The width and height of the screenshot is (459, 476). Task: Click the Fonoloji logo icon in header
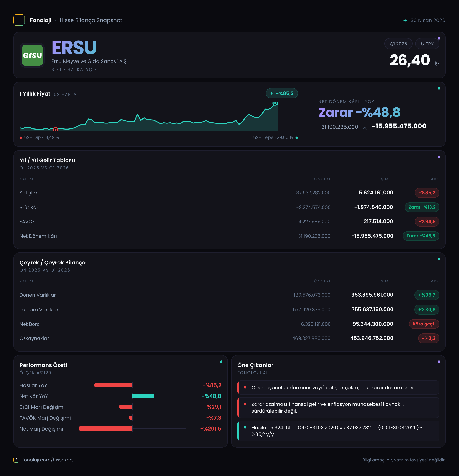(x=19, y=20)
